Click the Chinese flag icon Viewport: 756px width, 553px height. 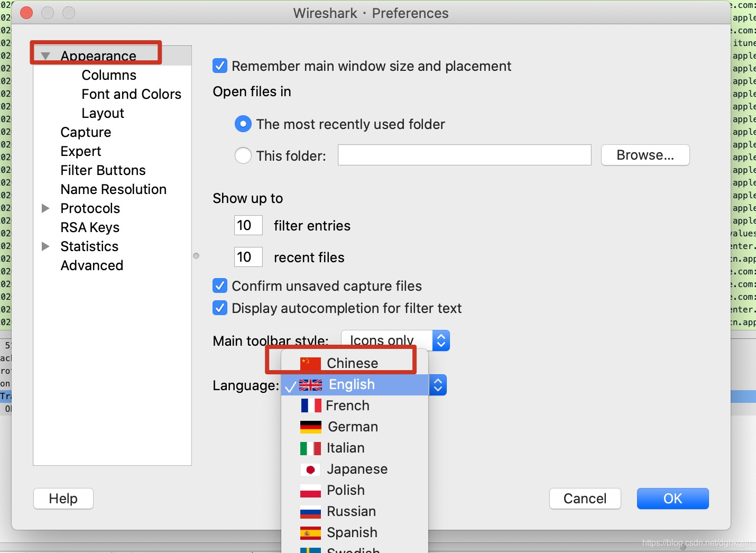(310, 363)
